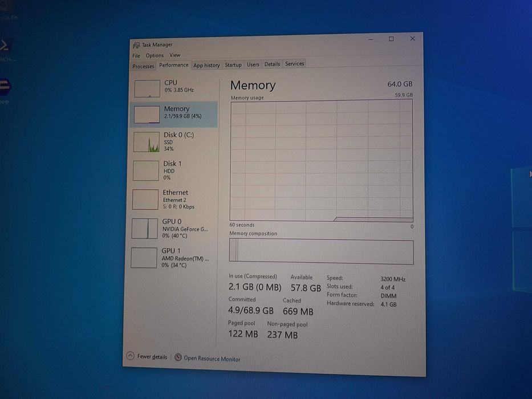Switch to the App history tab

coord(206,65)
